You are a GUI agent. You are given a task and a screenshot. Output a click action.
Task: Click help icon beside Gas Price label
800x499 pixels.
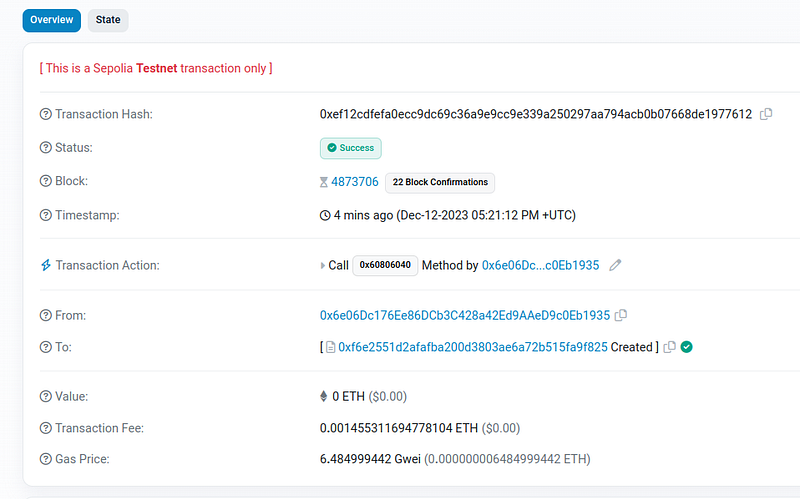(x=46, y=459)
